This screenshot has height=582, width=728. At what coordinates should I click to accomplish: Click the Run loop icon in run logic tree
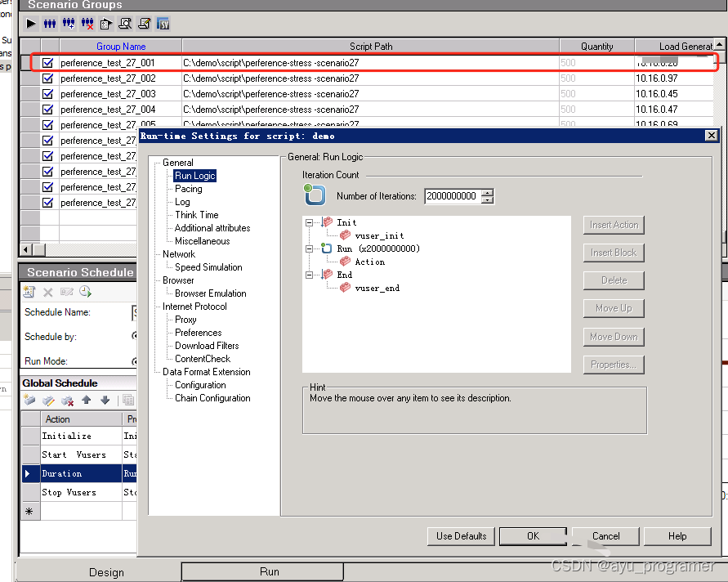[327, 248]
